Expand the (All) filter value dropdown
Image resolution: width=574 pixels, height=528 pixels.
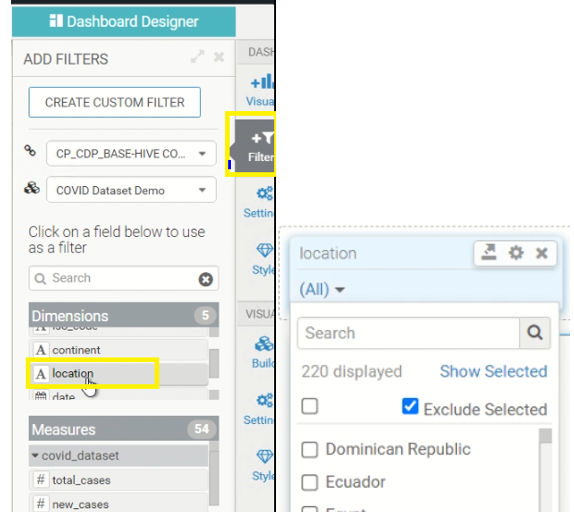[322, 289]
